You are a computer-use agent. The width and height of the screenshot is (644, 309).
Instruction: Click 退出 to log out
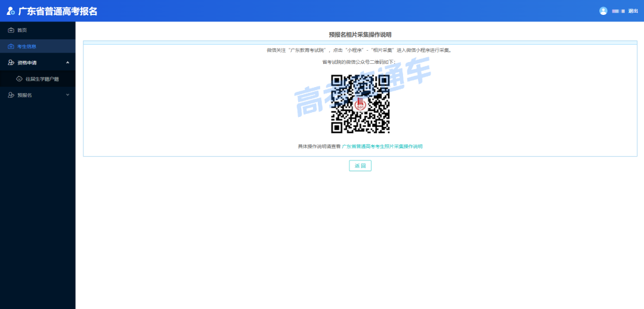coord(633,11)
